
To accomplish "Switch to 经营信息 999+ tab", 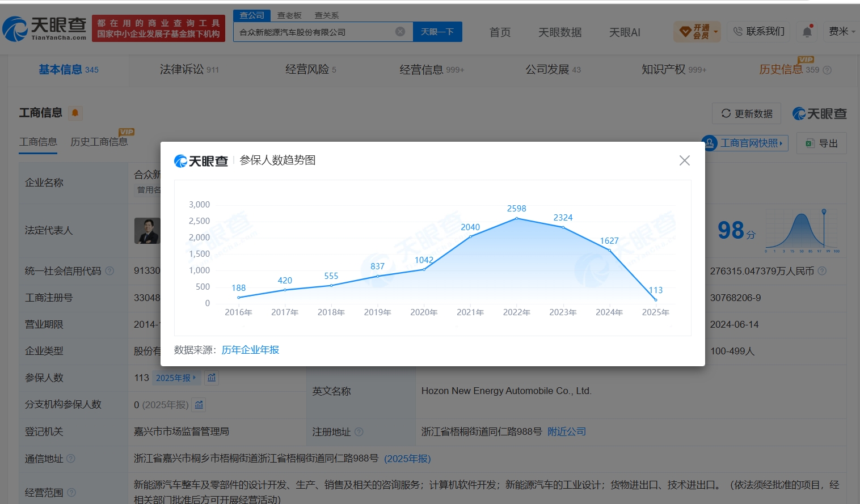I will (432, 70).
